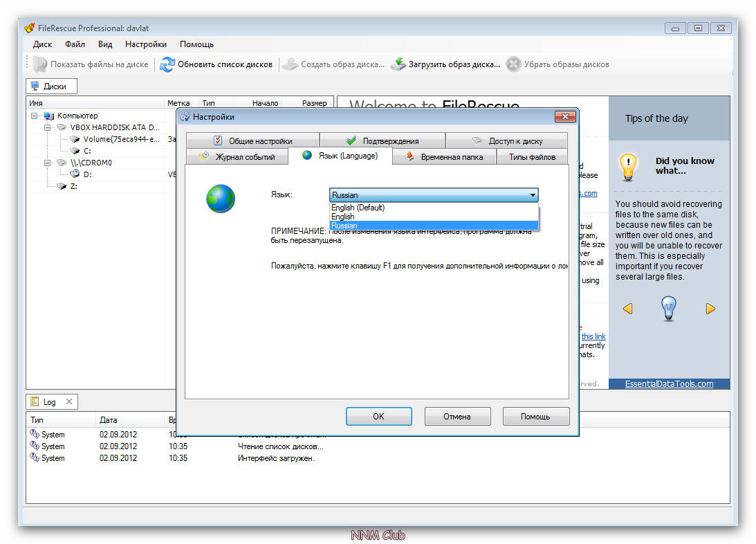Open the Язык dropdown arrow

tap(533, 195)
